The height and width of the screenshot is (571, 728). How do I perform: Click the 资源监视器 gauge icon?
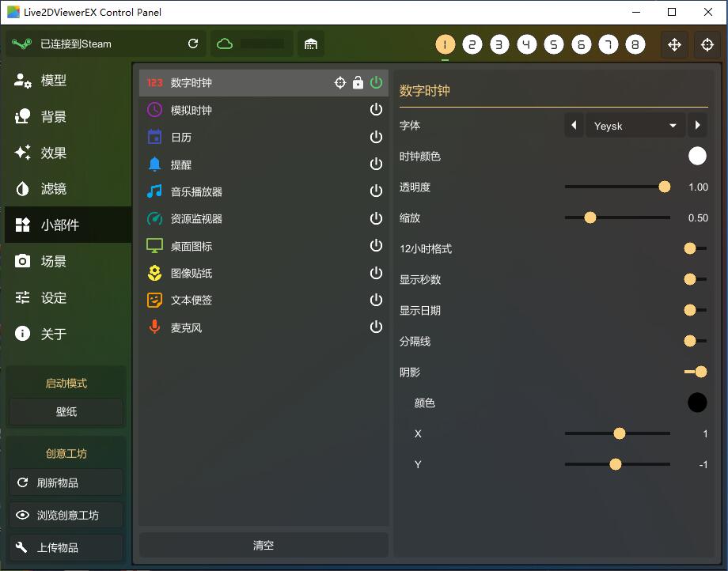[154, 218]
